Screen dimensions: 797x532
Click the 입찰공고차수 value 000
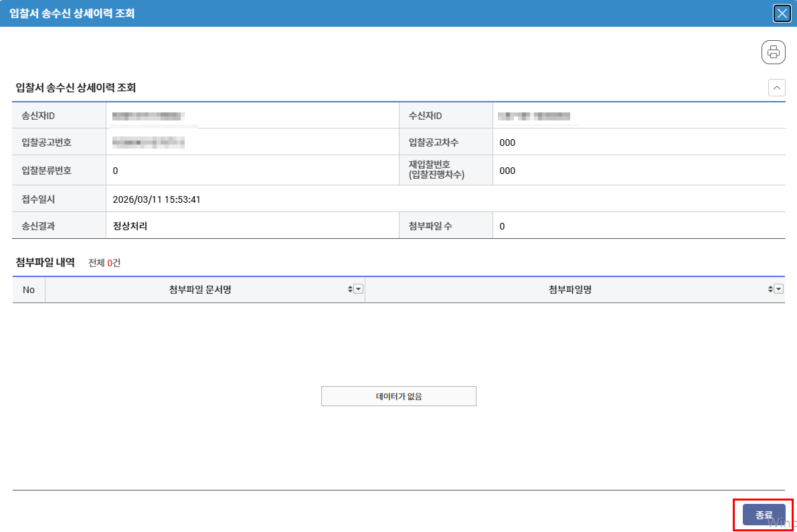click(x=507, y=143)
